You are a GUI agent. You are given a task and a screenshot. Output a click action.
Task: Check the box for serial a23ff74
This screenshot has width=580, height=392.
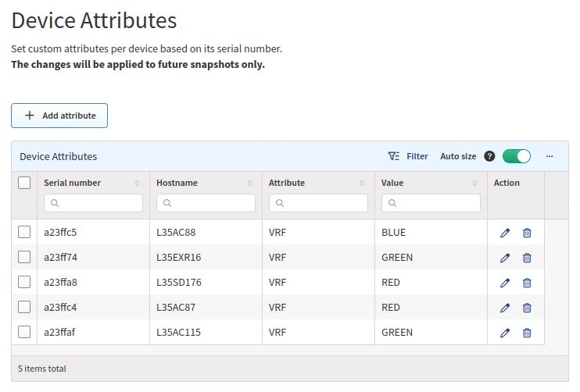(24, 257)
